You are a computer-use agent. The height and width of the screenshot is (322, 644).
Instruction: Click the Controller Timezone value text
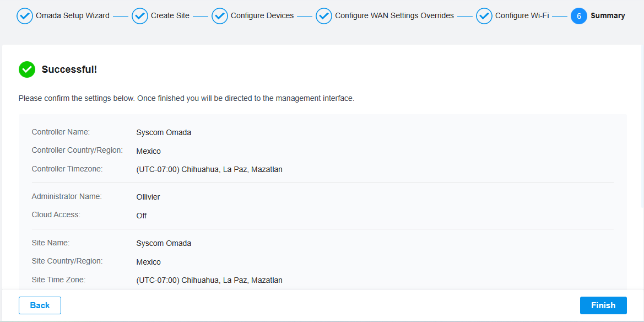[x=209, y=169]
